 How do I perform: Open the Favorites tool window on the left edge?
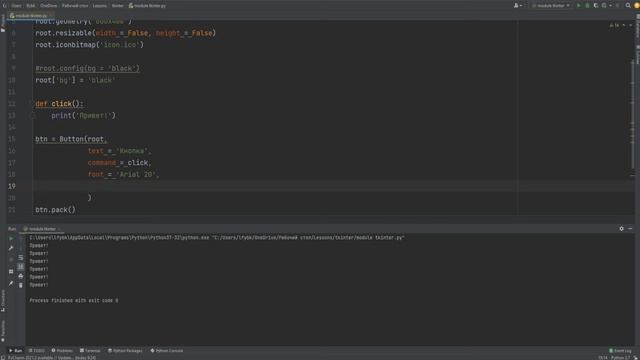coord(3,331)
